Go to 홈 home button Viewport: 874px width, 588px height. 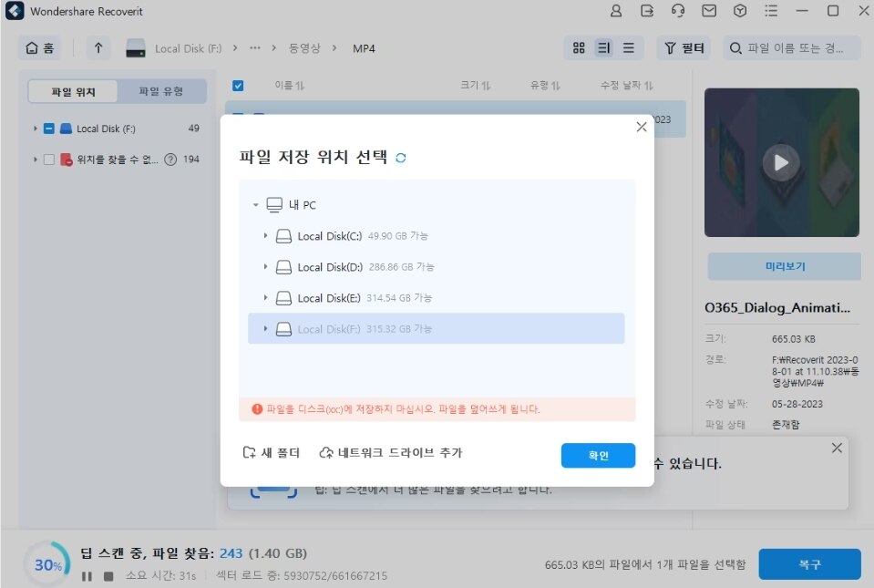[39, 48]
